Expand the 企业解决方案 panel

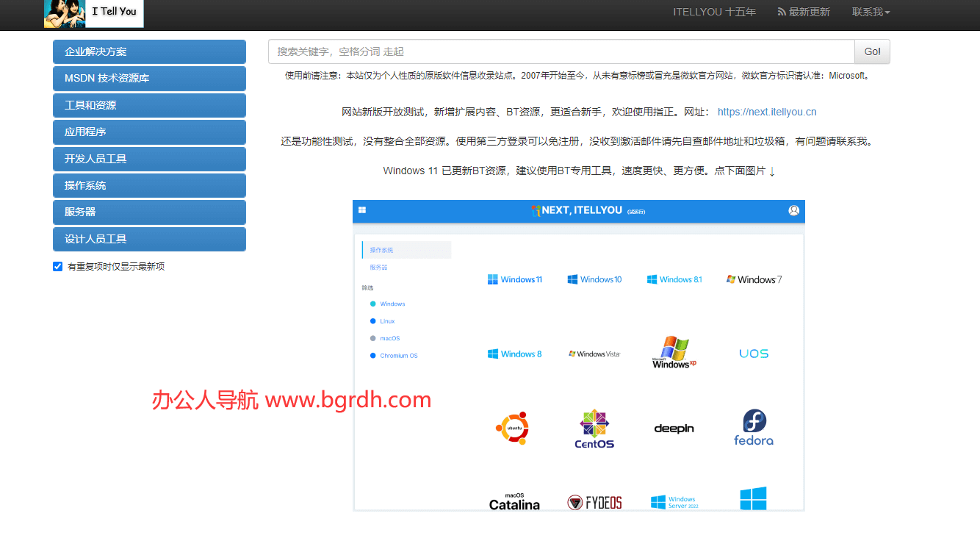(149, 51)
